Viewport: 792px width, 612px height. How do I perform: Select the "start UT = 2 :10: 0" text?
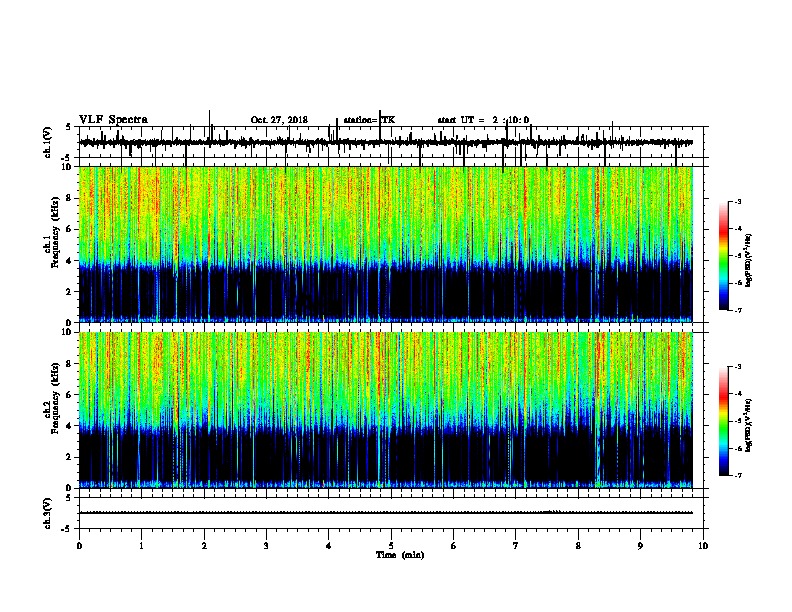point(483,120)
